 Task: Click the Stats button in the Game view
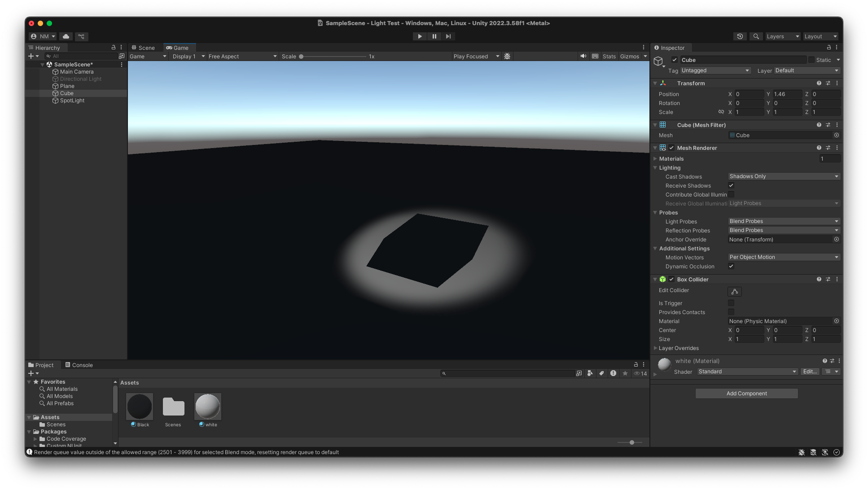pos(609,56)
